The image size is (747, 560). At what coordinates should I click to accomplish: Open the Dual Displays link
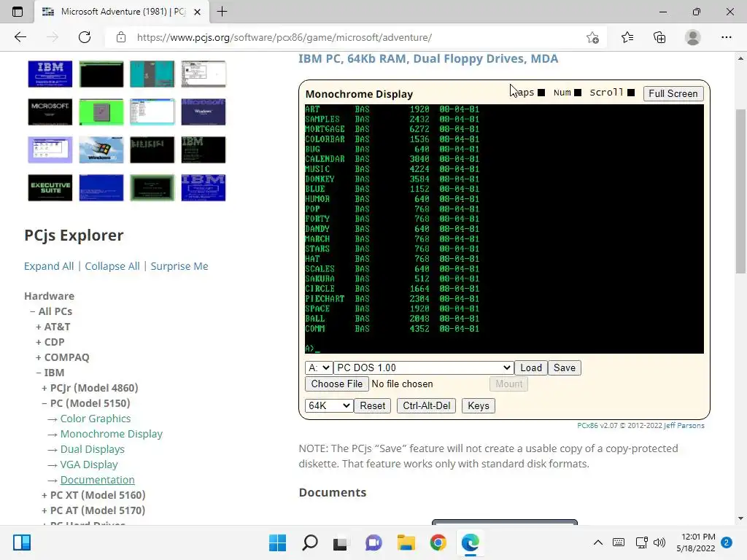click(93, 449)
